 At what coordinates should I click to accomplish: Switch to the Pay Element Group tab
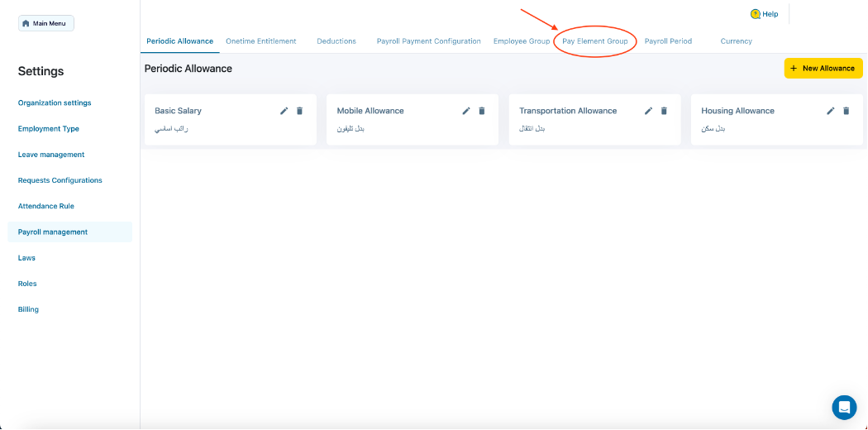(x=594, y=41)
